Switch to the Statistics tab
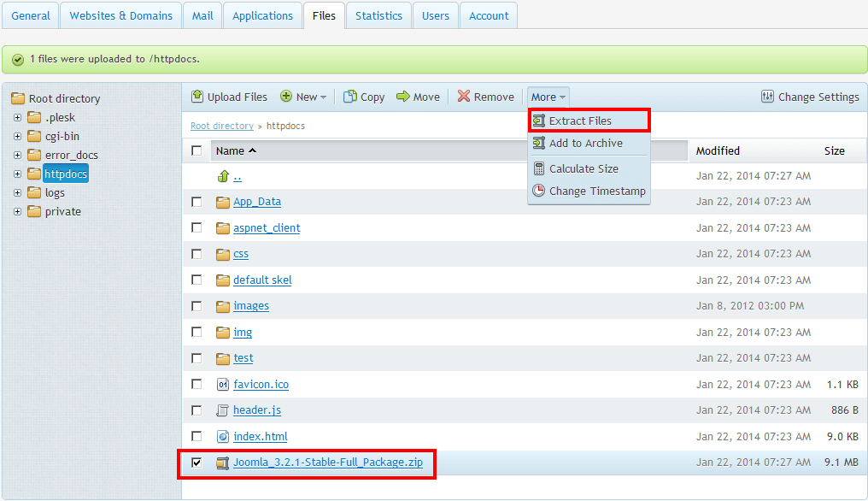 coord(378,15)
